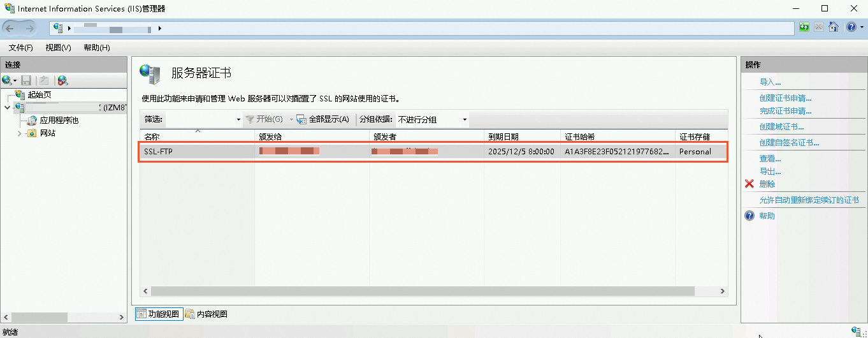Select the 网站 tree item
Viewport: 868px width, 338px height.
click(x=48, y=133)
